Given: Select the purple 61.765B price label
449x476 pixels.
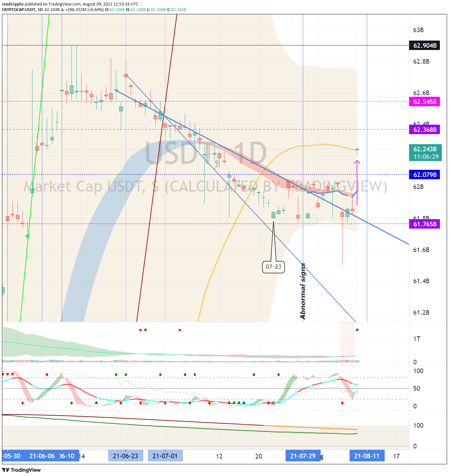Looking at the screenshot, I should (x=424, y=224).
